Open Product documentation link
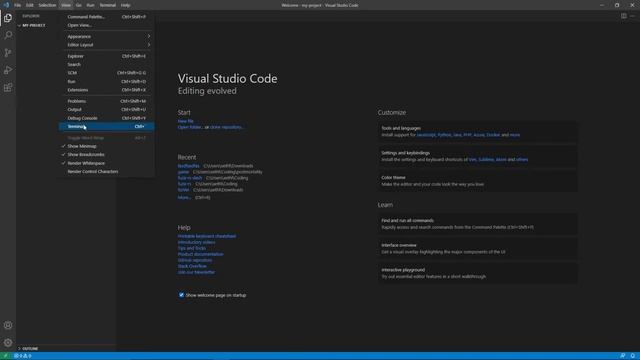The height and width of the screenshot is (360, 640). pyautogui.click(x=200, y=254)
